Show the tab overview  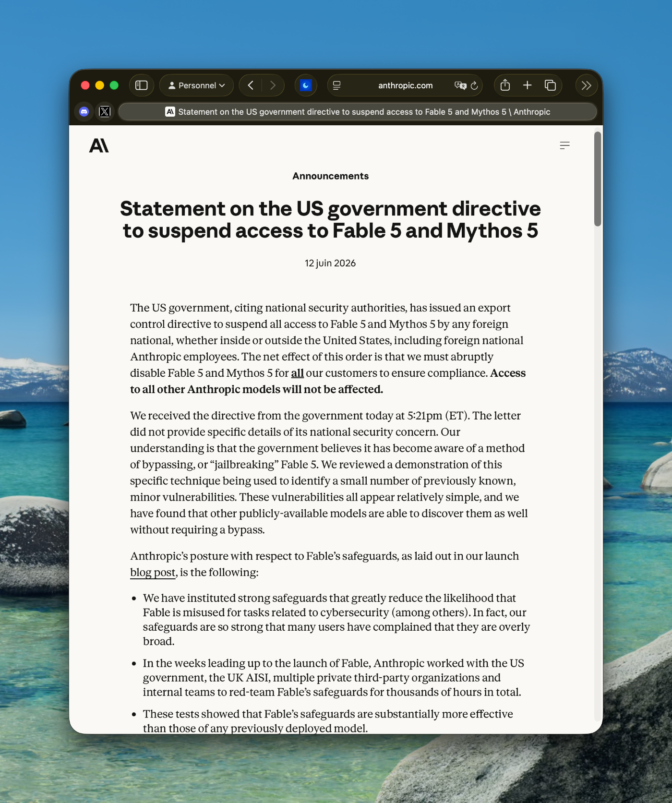550,85
